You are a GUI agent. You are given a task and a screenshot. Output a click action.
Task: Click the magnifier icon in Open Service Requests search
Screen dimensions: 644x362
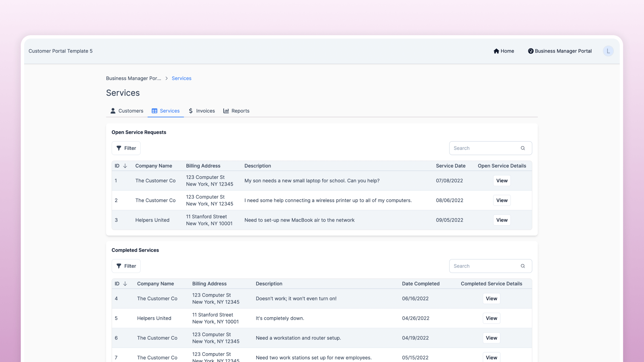click(523, 148)
